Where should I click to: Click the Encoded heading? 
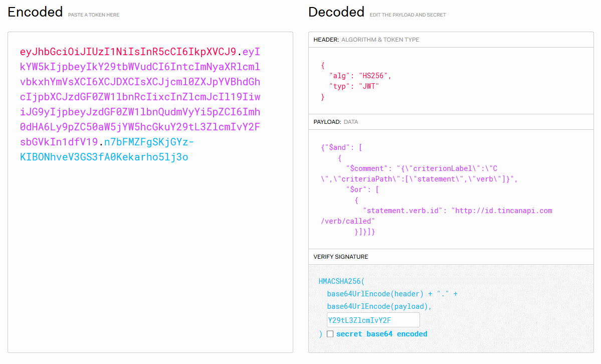tap(35, 12)
